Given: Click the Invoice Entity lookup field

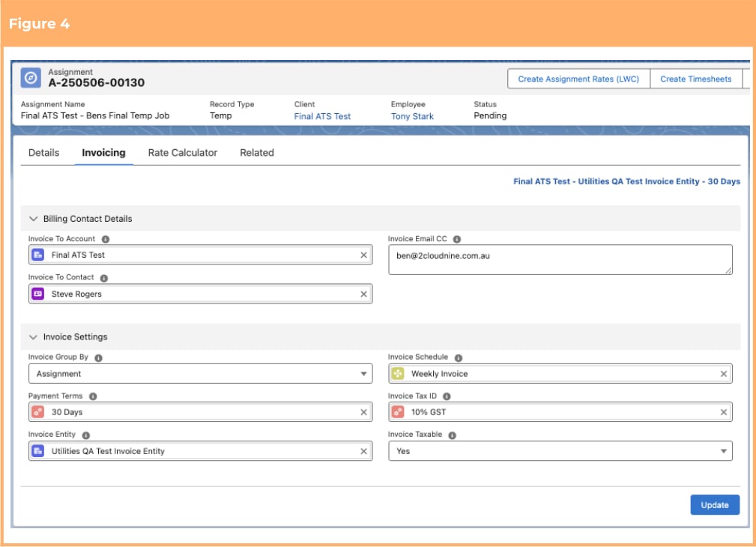Looking at the screenshot, I should click(x=201, y=451).
